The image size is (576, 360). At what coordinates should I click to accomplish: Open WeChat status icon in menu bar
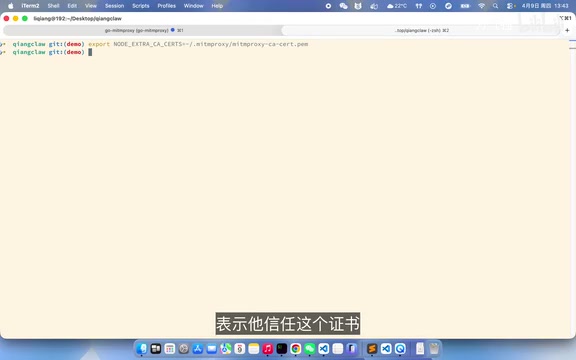[x=343, y=6]
